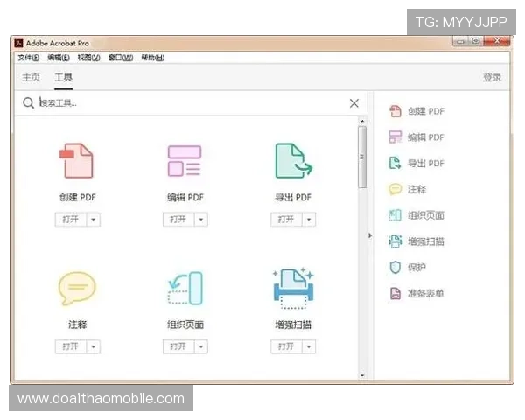Image resolution: width=525 pixels, height=420 pixels.
Task: Open the 文件(F) menu
Action: point(28,58)
